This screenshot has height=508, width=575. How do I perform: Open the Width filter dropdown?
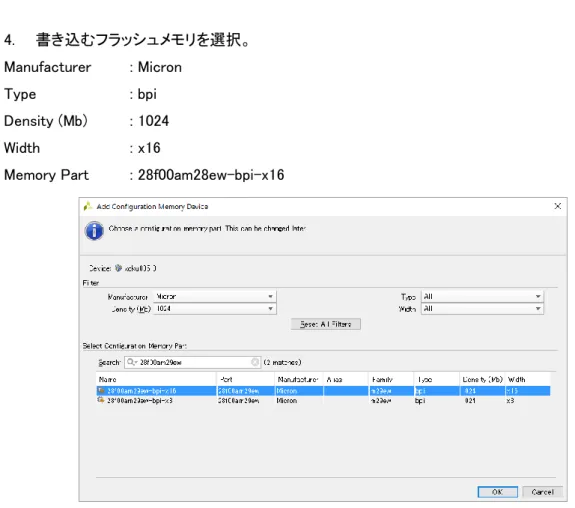482,309
